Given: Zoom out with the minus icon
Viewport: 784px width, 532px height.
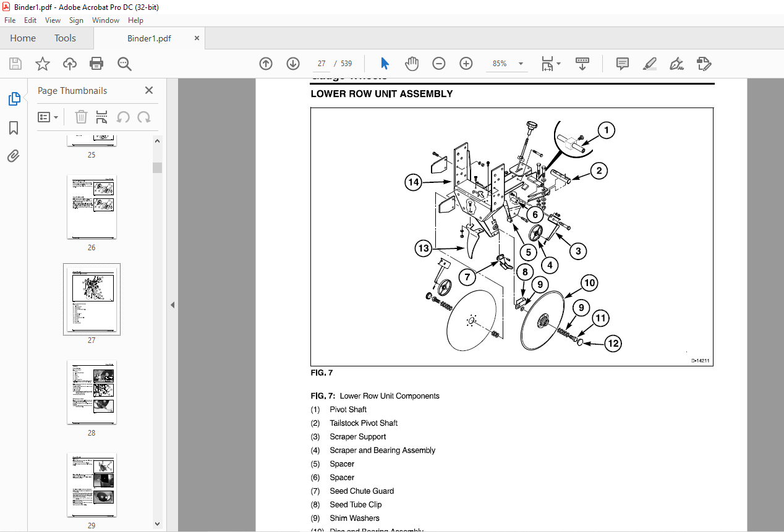Looking at the screenshot, I should (439, 64).
